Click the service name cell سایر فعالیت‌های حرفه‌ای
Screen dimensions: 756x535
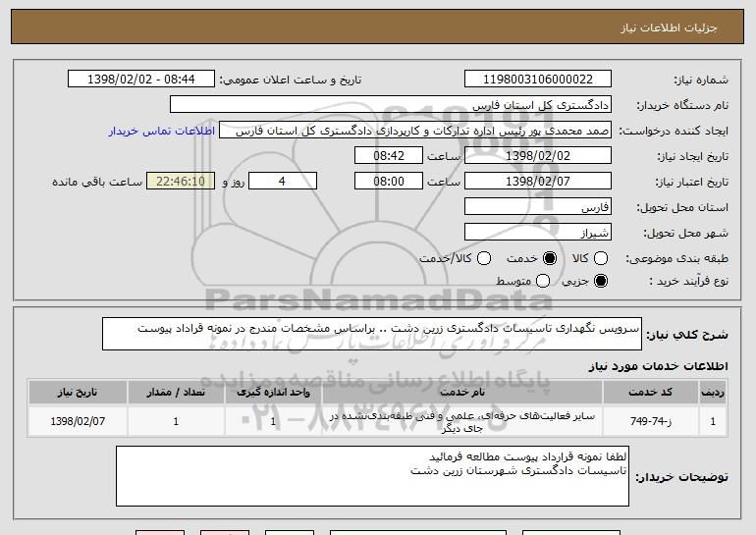462,421
